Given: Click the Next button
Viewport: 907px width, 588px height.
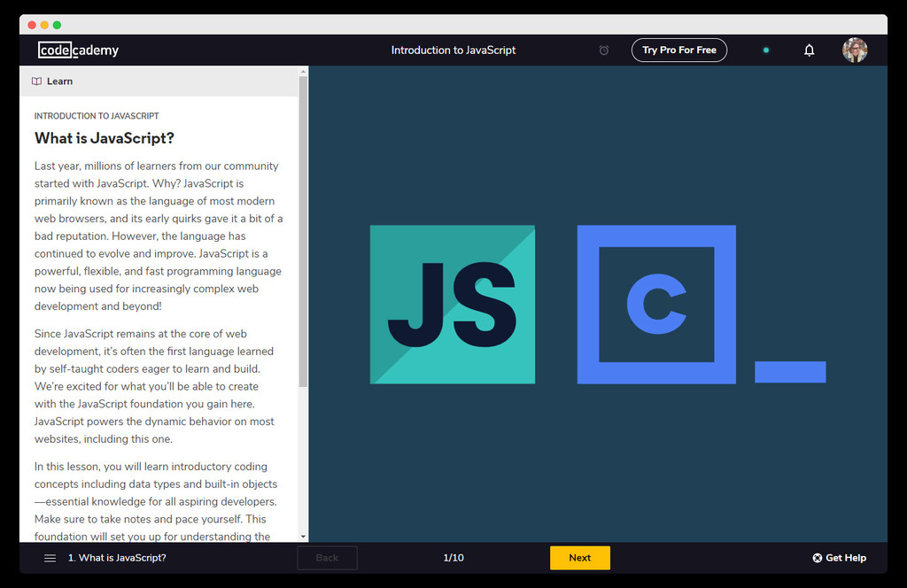Looking at the screenshot, I should point(580,558).
